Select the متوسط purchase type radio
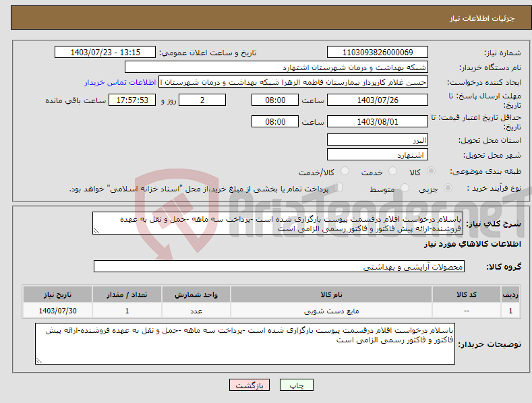Image resolution: width=532 pixels, height=403 pixels. pyautogui.click(x=405, y=187)
